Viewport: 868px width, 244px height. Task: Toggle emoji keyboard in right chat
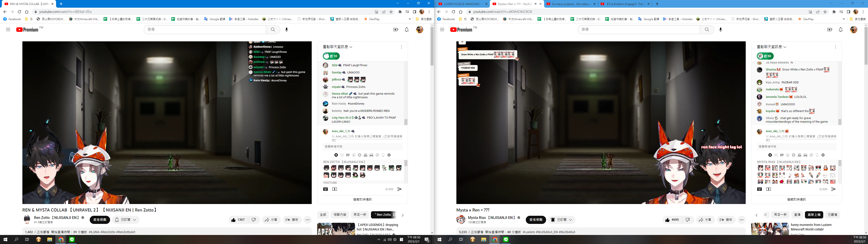tap(759, 189)
